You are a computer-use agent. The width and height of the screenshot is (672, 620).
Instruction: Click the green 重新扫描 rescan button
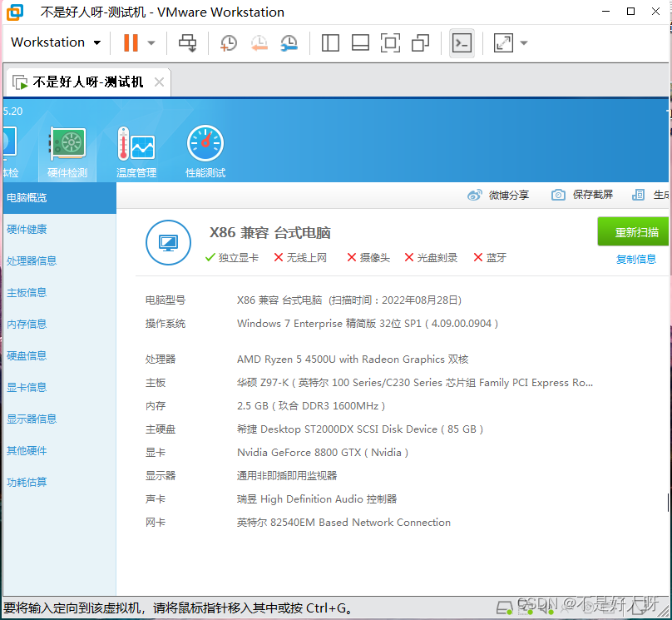point(634,232)
